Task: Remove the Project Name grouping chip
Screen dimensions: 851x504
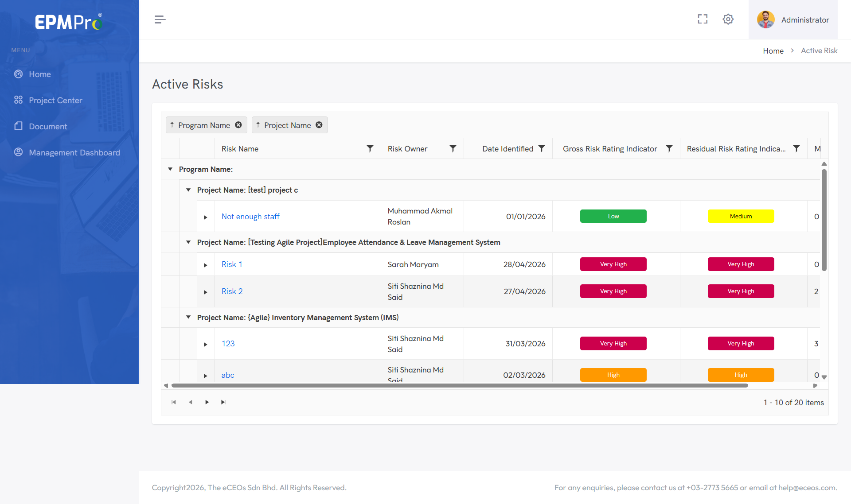Action: click(319, 125)
